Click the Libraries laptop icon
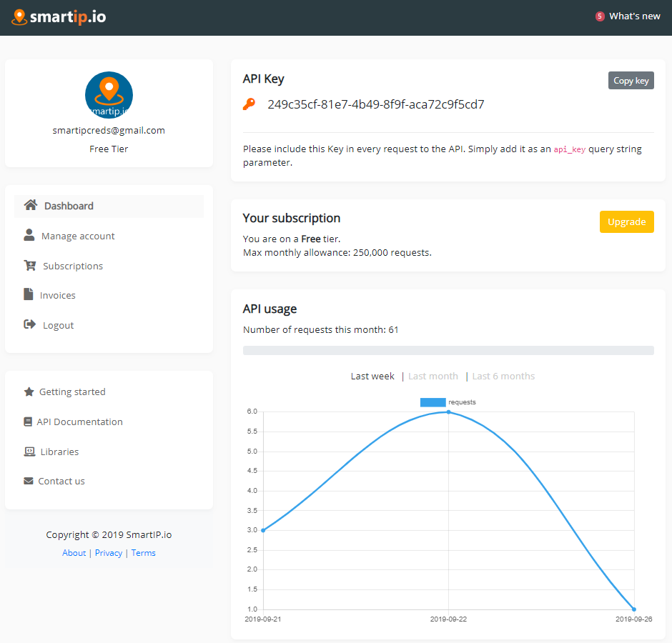 click(29, 452)
